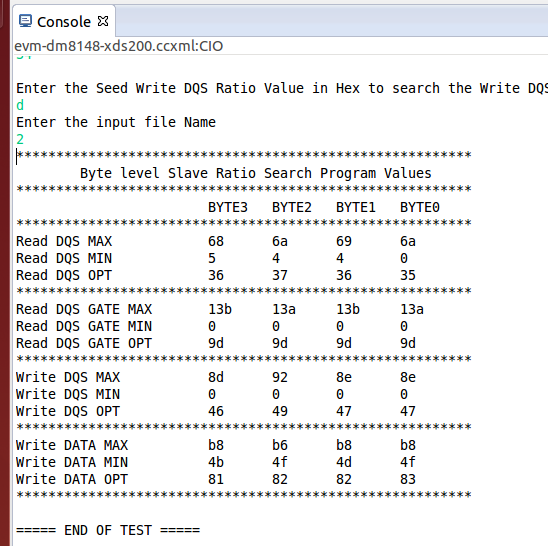The width and height of the screenshot is (548, 546).
Task: Click the Write DATA MIN row label
Action: (x=72, y=462)
